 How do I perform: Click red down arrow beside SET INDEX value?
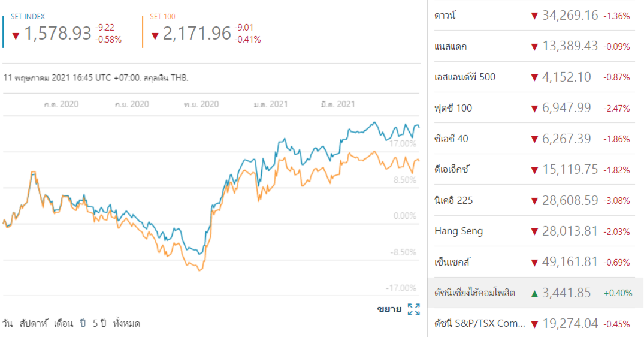16,35
